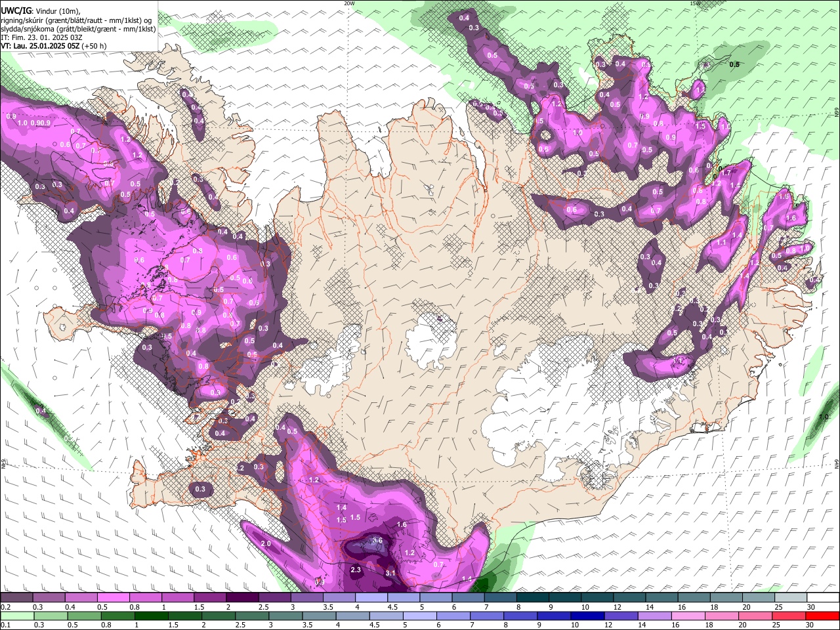Click the '3.6' precipitation value on the map
Screen dimensions: 840x630
tap(377, 540)
